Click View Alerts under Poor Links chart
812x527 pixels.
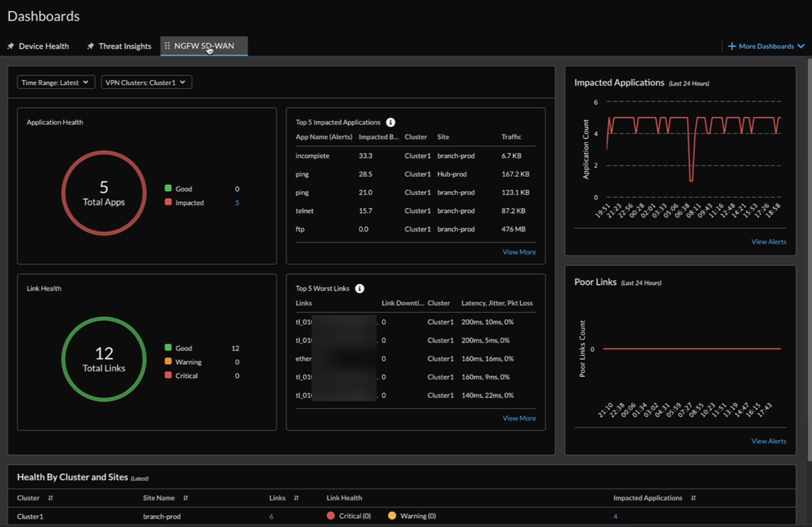coord(768,441)
